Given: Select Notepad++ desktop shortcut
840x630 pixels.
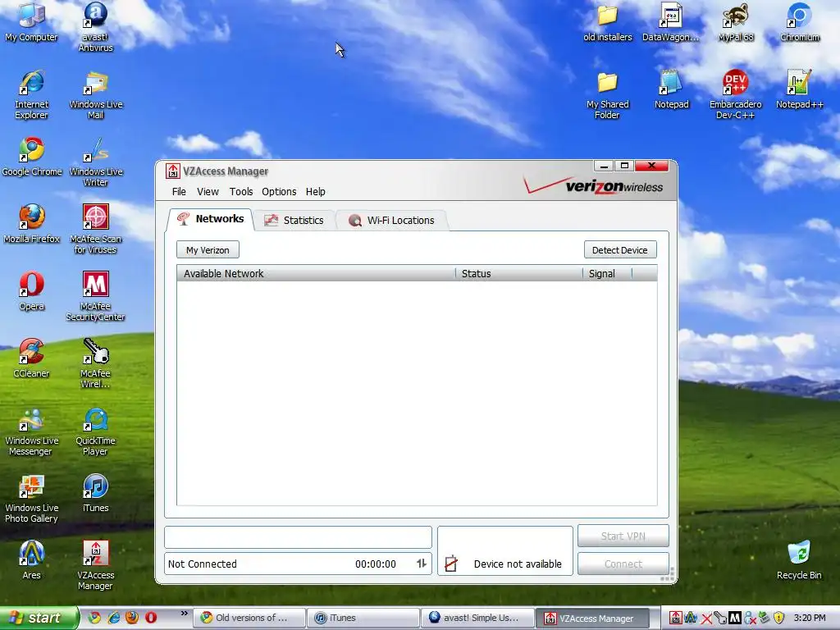Looking at the screenshot, I should (799, 90).
